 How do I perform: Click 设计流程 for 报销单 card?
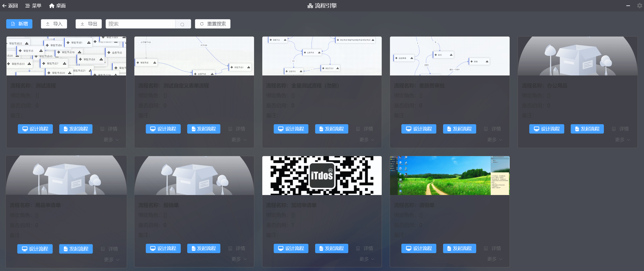tap(163, 248)
